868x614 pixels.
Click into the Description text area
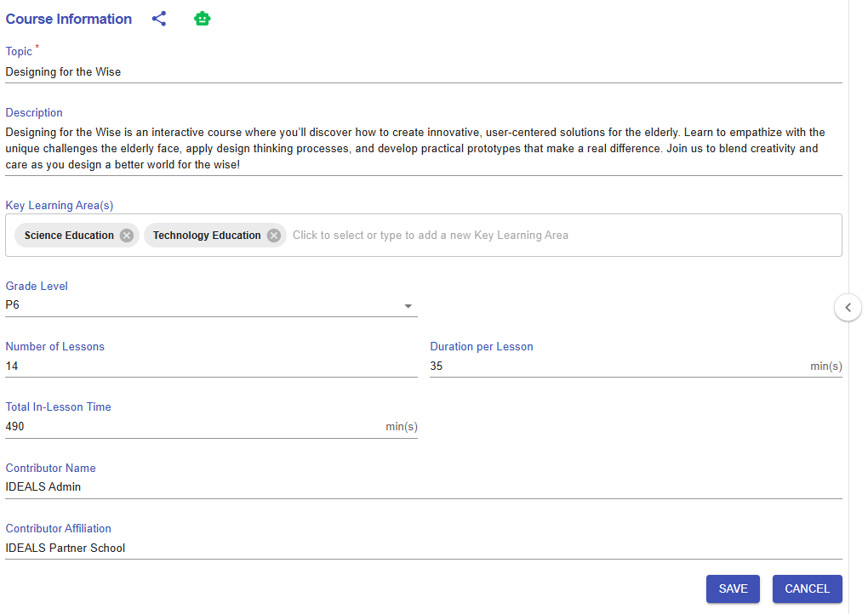[423, 149]
